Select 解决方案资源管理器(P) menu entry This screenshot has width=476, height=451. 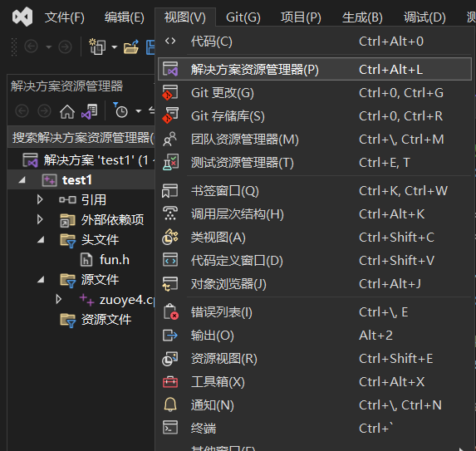tap(315, 70)
